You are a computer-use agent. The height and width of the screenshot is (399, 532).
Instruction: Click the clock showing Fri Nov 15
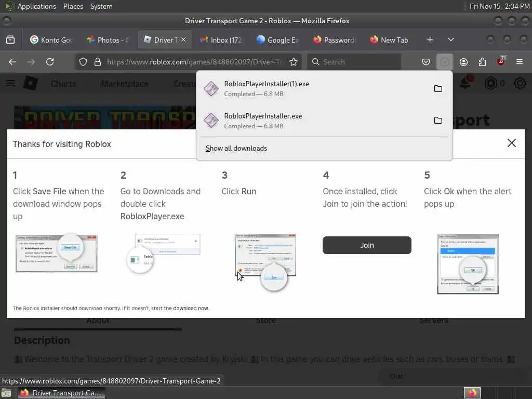click(x=499, y=6)
